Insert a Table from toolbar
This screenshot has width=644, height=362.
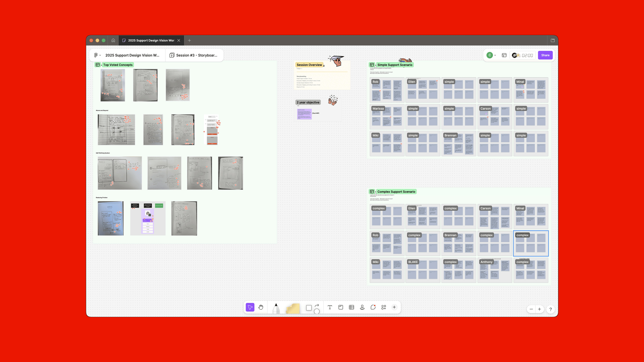pos(351,307)
